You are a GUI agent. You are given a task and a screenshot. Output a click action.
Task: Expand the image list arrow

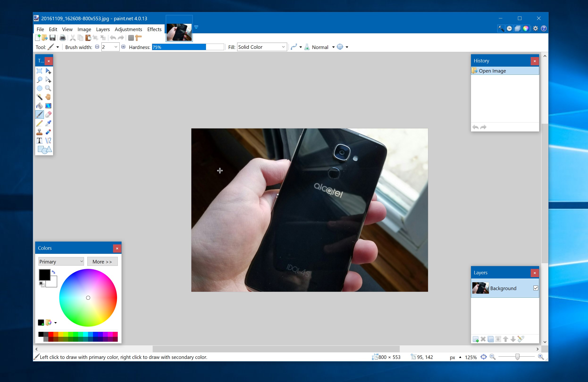tap(196, 27)
